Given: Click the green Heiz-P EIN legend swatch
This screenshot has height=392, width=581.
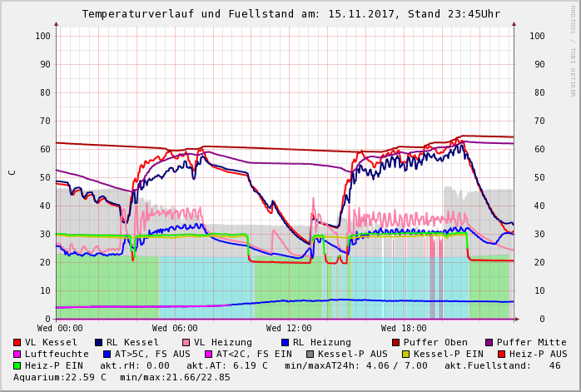Looking at the screenshot, I should (17, 365).
